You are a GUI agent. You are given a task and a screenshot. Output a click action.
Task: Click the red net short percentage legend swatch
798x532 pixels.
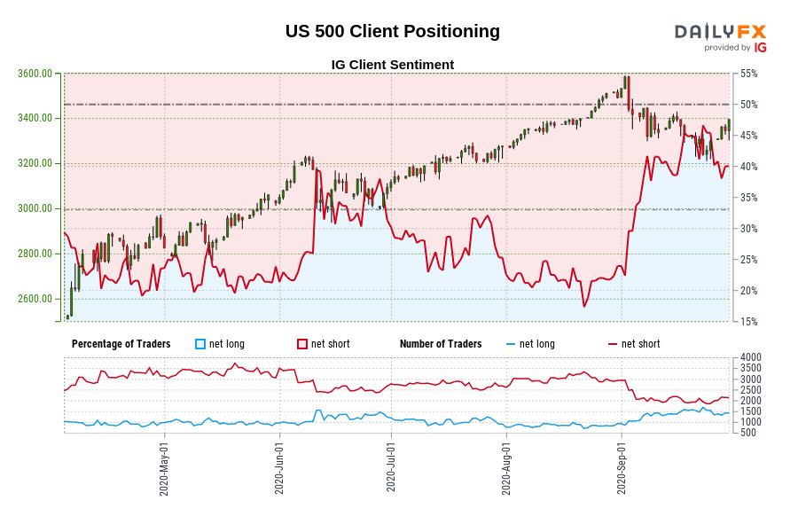coord(302,344)
